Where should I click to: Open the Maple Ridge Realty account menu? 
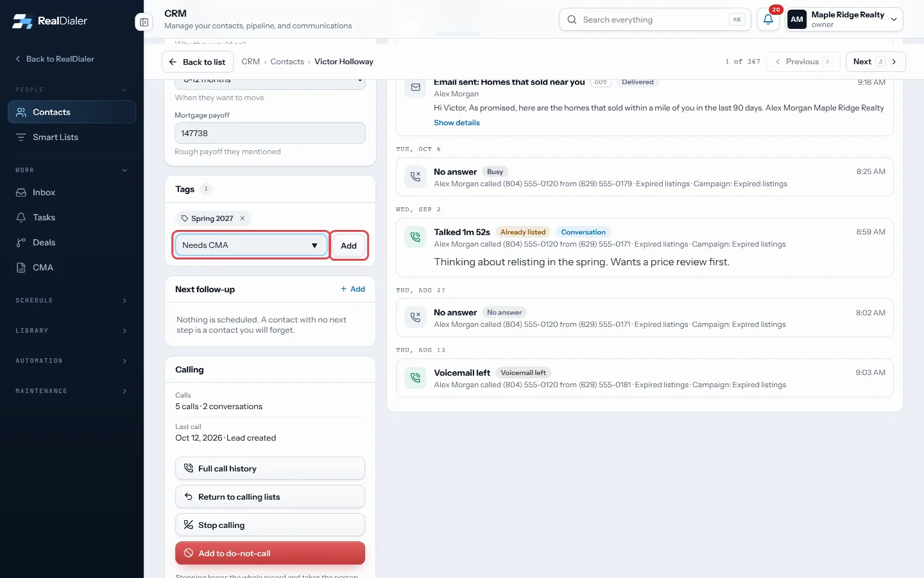pyautogui.click(x=844, y=19)
